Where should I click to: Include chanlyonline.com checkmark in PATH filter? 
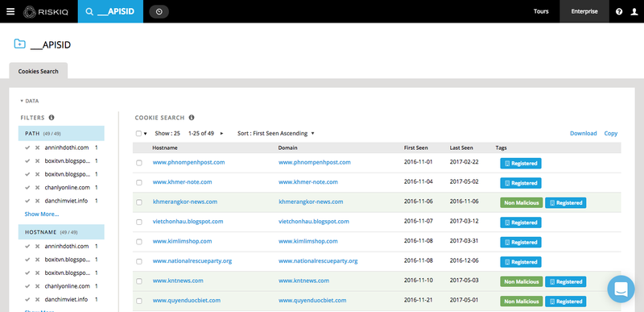(27, 188)
